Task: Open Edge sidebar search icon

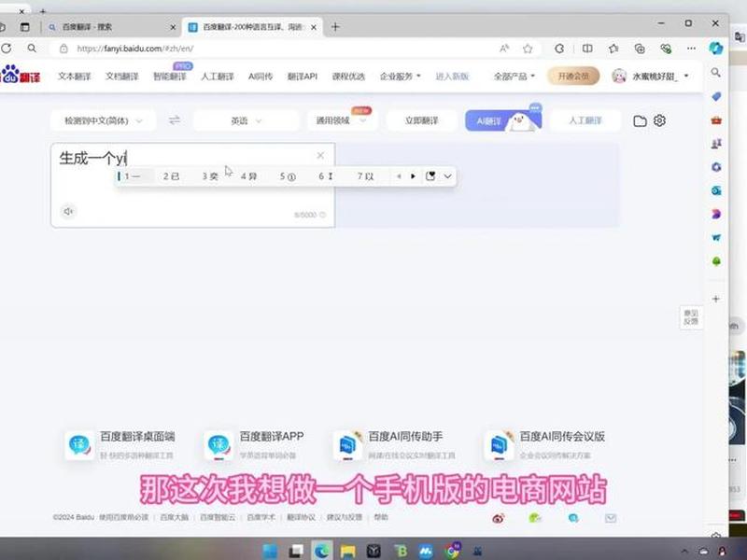Action: [715, 73]
